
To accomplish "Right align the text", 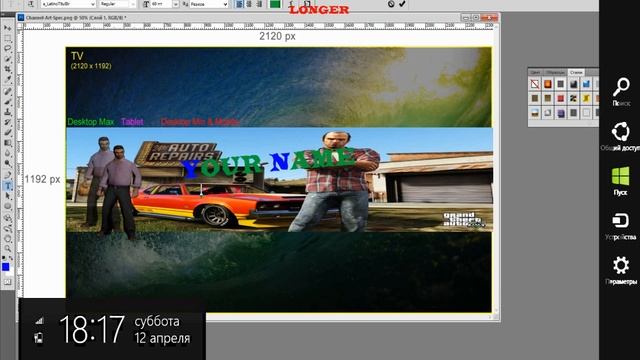I will click(259, 4).
